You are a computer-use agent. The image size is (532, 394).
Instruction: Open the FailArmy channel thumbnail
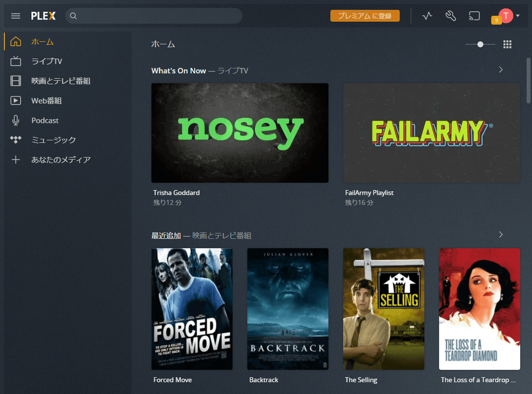tap(432, 133)
